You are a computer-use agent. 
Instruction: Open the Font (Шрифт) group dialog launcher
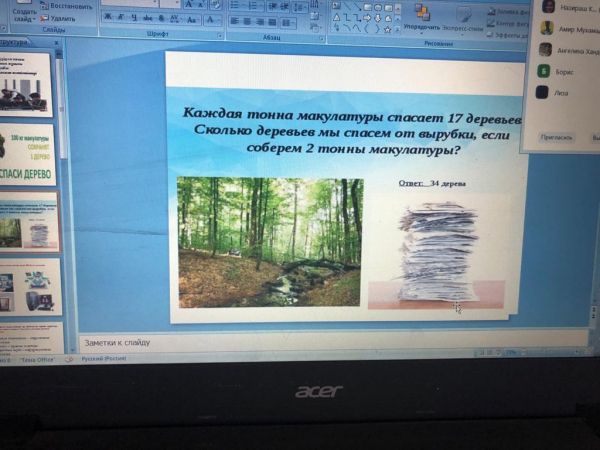(219, 33)
